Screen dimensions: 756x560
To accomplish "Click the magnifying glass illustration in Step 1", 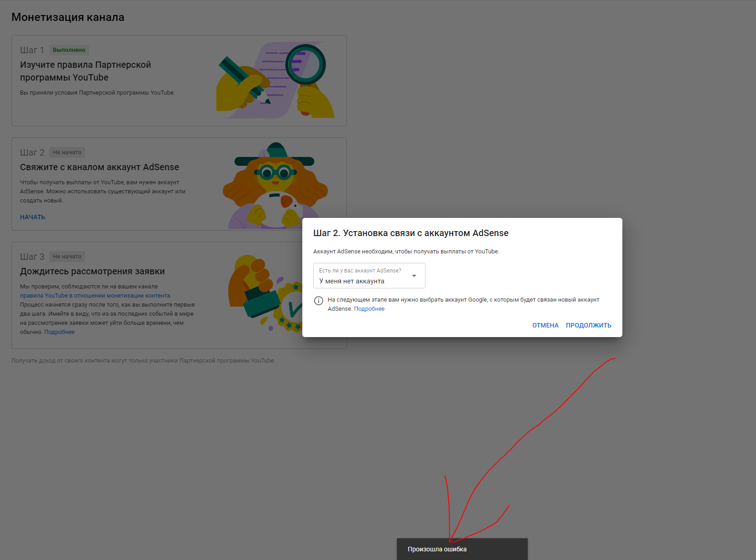I will point(305,64).
